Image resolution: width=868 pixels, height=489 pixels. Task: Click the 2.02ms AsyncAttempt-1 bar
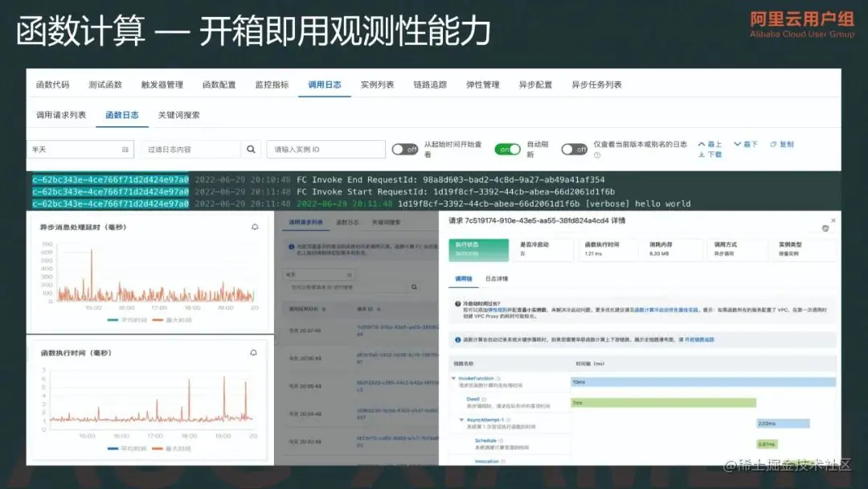click(x=783, y=424)
